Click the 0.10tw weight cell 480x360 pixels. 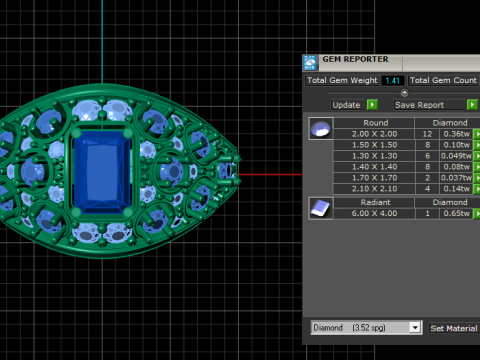point(456,145)
